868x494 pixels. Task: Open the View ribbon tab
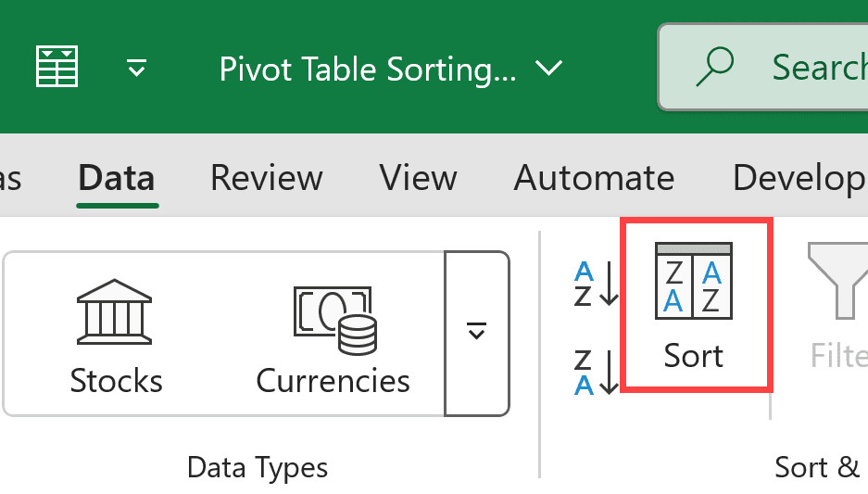[419, 177]
